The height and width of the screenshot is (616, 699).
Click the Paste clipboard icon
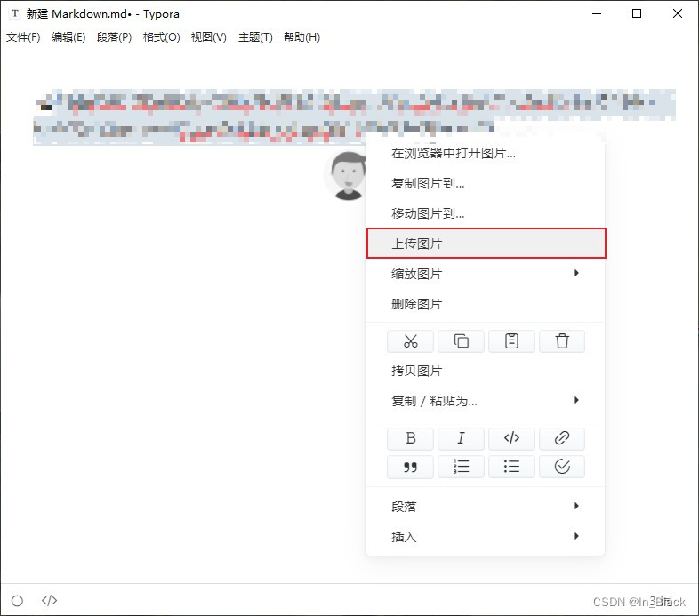click(x=511, y=341)
